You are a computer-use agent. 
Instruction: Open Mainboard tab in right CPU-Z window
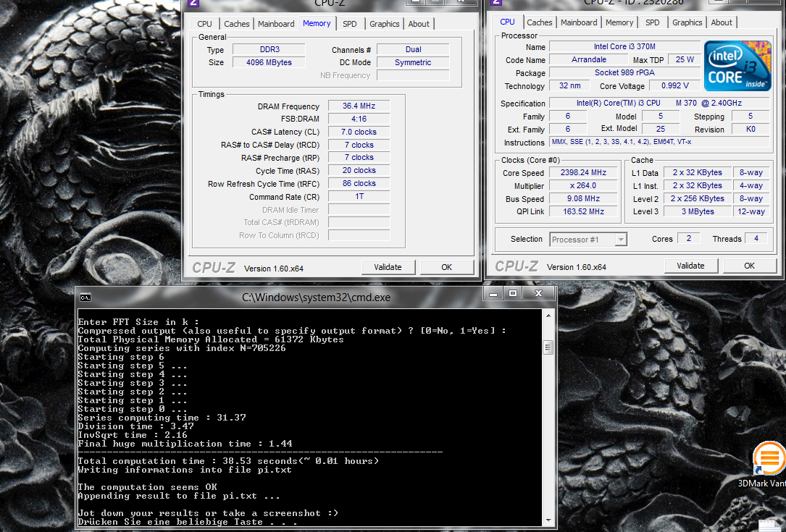(579, 22)
